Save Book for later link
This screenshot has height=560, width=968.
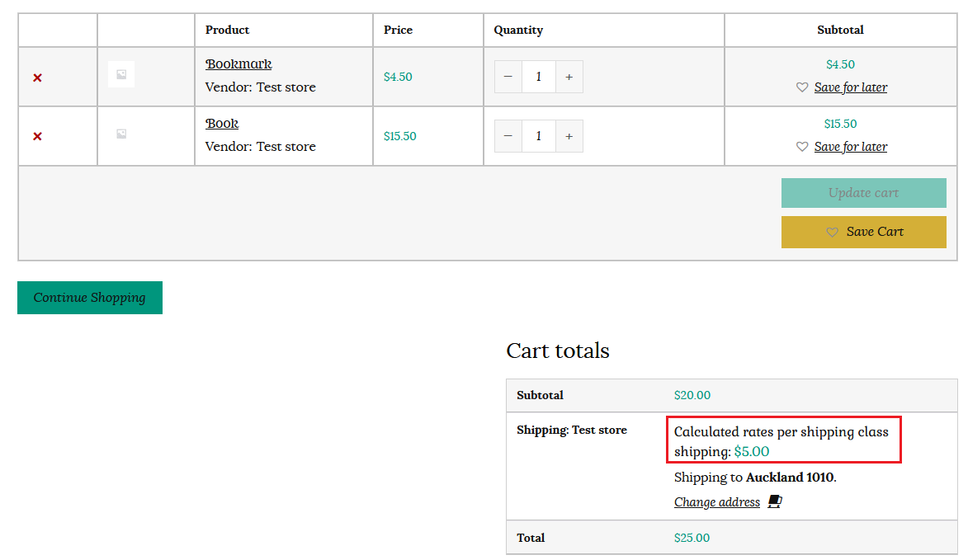point(851,147)
